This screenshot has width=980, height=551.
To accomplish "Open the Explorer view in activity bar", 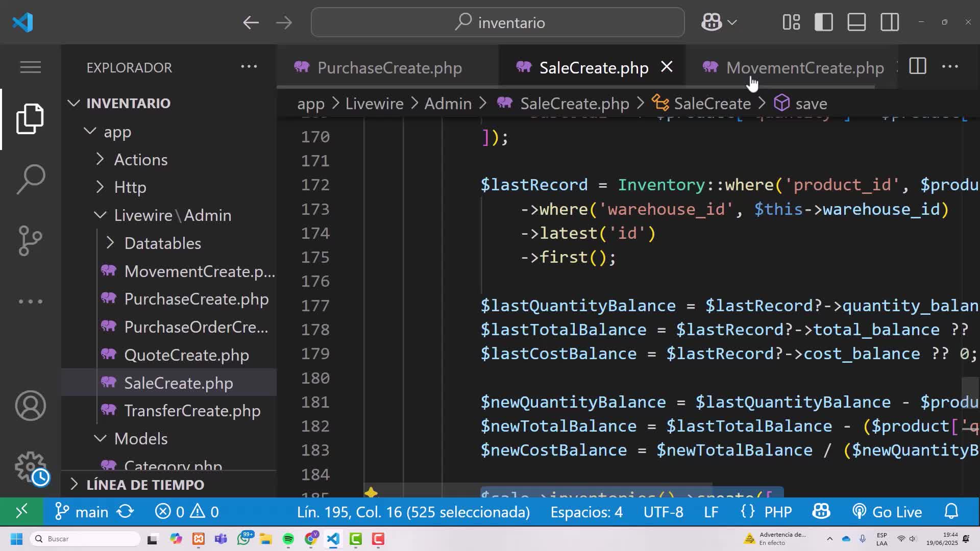I will [x=30, y=119].
